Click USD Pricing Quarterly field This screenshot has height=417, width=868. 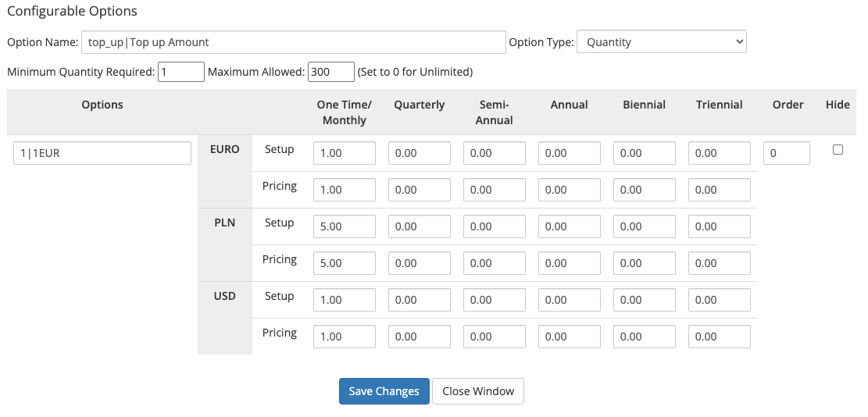click(419, 337)
